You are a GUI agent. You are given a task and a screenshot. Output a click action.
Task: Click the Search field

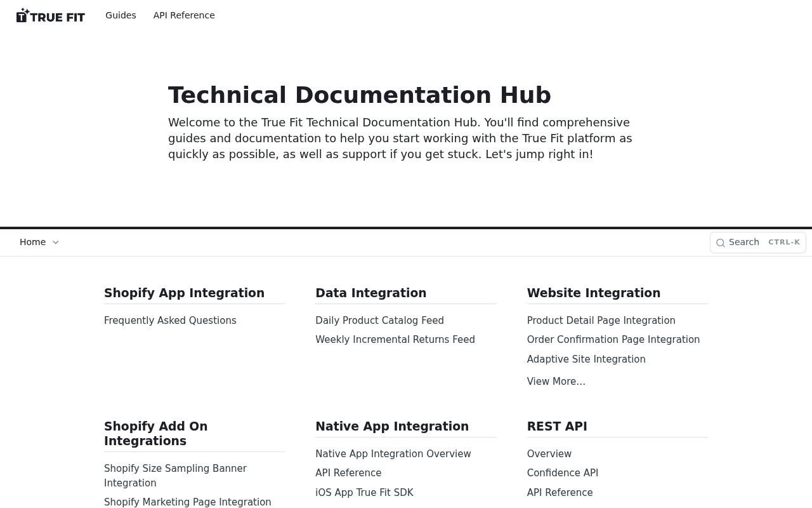click(x=758, y=242)
